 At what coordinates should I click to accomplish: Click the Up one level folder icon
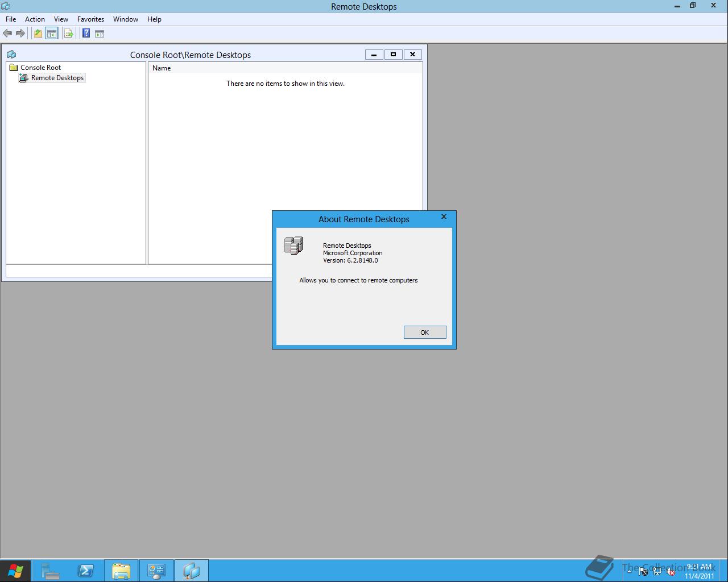(38, 34)
